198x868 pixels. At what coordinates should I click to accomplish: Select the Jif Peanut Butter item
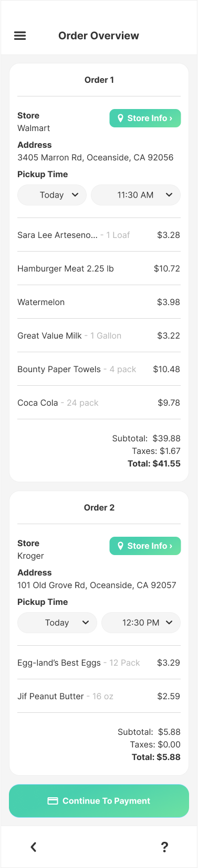tap(99, 696)
